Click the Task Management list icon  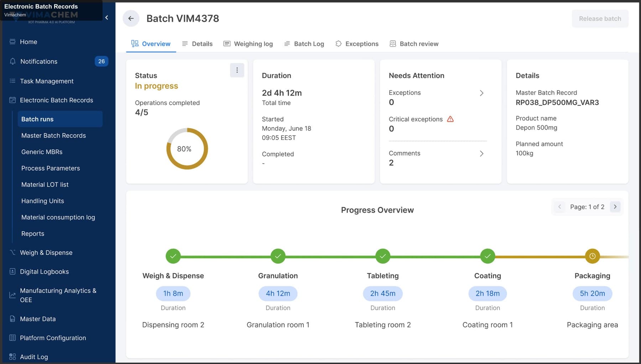[12, 81]
